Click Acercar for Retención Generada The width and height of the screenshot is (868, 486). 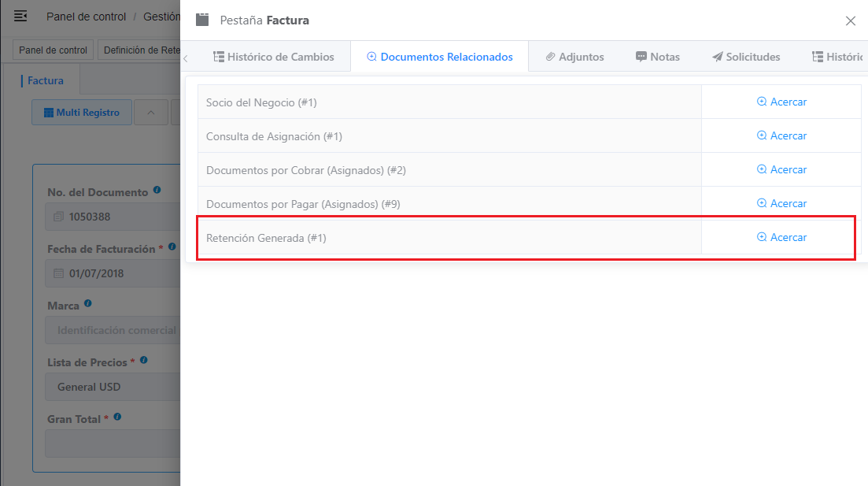pyautogui.click(x=781, y=237)
